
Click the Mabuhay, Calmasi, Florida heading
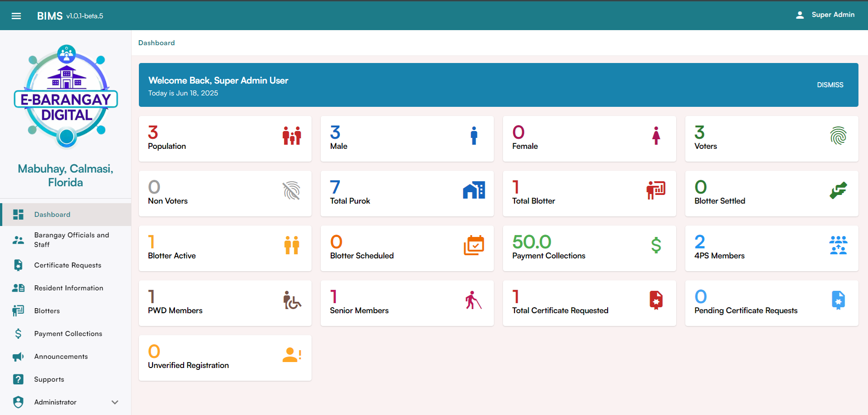[x=66, y=176]
